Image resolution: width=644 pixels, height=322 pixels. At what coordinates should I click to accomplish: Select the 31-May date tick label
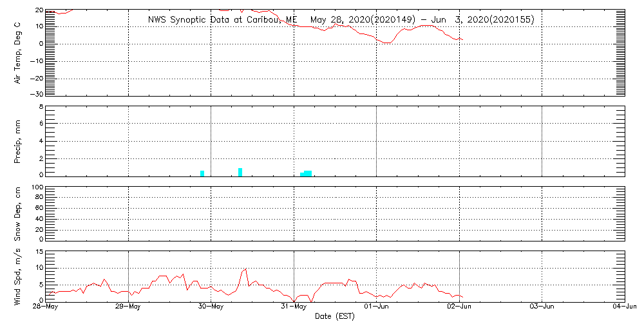point(294,307)
